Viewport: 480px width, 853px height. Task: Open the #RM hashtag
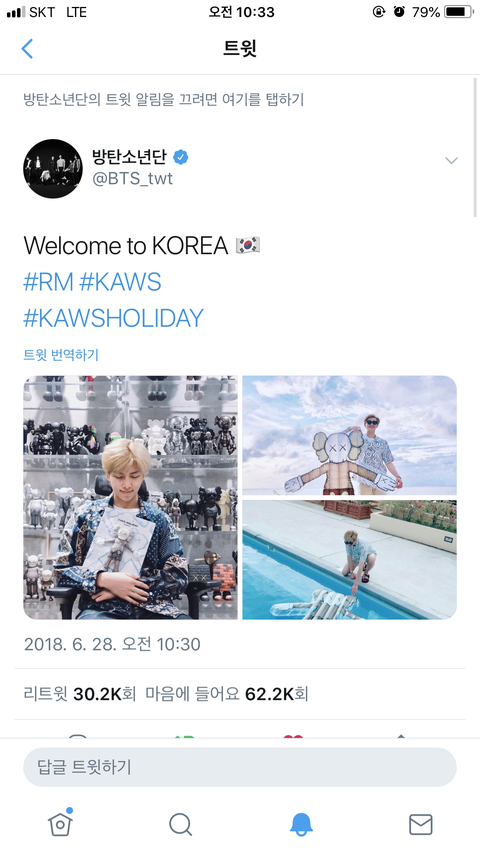coord(47,282)
